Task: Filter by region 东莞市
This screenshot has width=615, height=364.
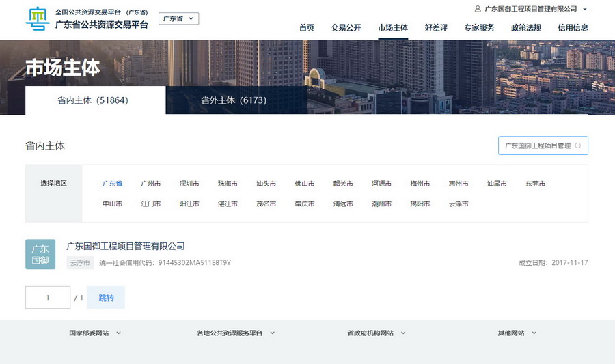Action: [x=535, y=184]
